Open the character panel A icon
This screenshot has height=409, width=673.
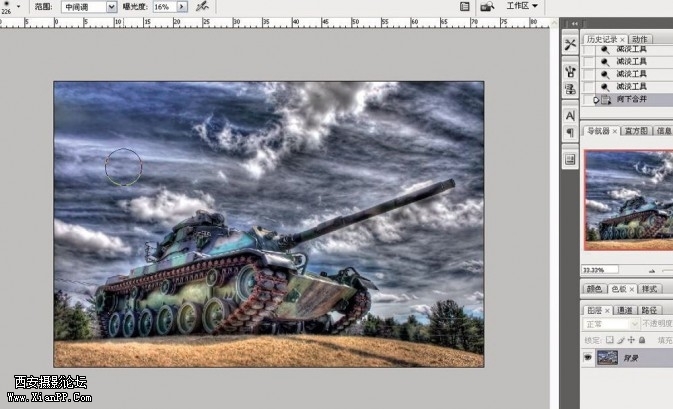tap(570, 115)
